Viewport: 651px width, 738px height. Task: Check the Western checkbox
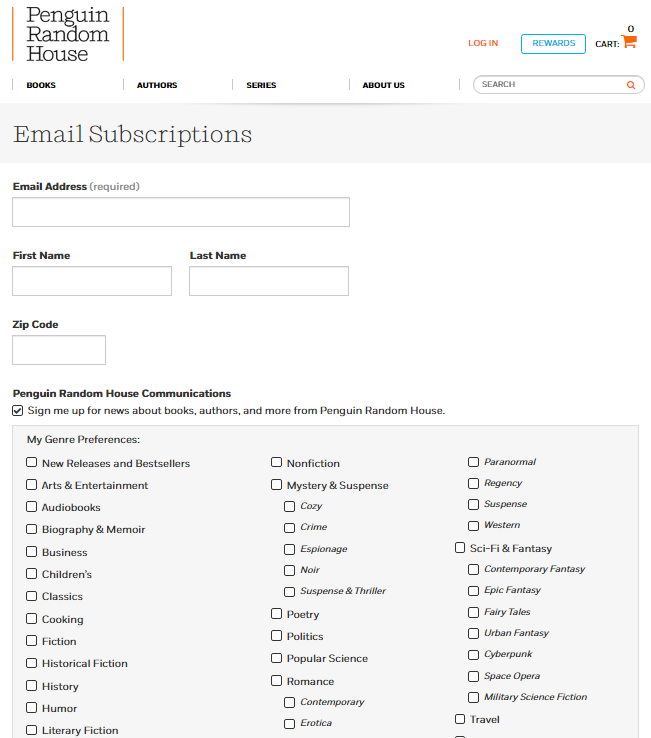pyautogui.click(x=474, y=526)
